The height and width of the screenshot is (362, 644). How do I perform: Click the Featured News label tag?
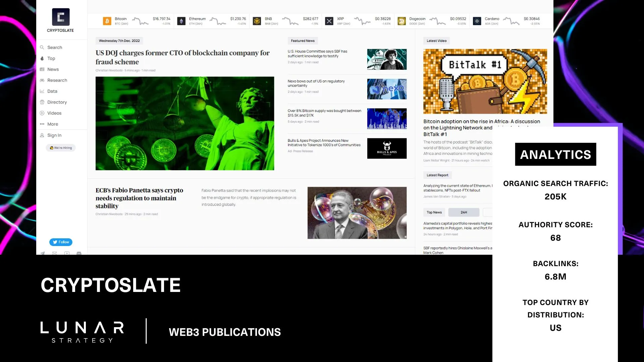pyautogui.click(x=303, y=41)
